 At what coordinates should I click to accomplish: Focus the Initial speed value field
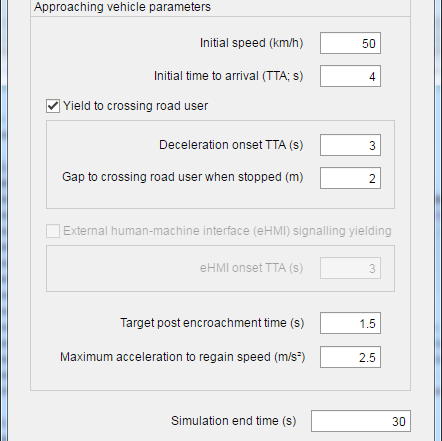(x=350, y=43)
